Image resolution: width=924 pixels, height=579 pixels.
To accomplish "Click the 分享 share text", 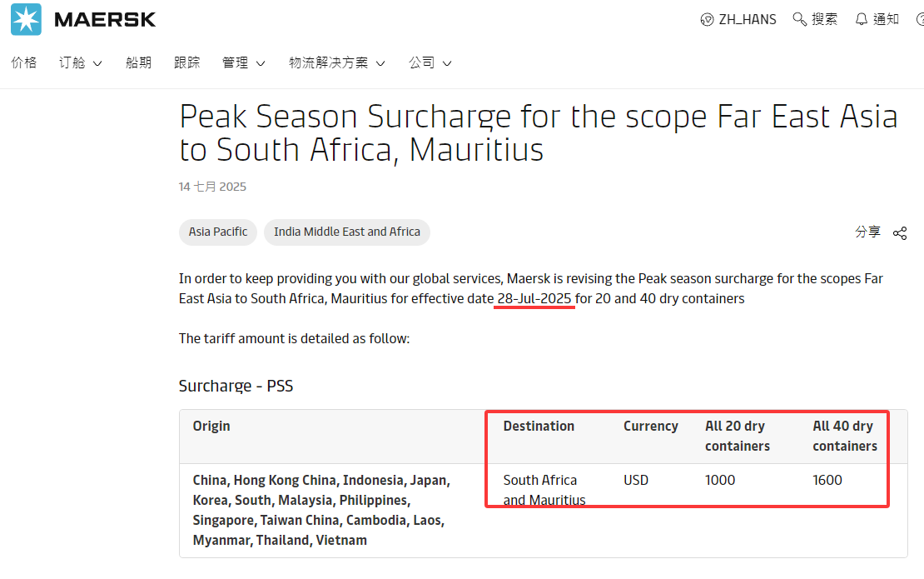I will point(867,232).
